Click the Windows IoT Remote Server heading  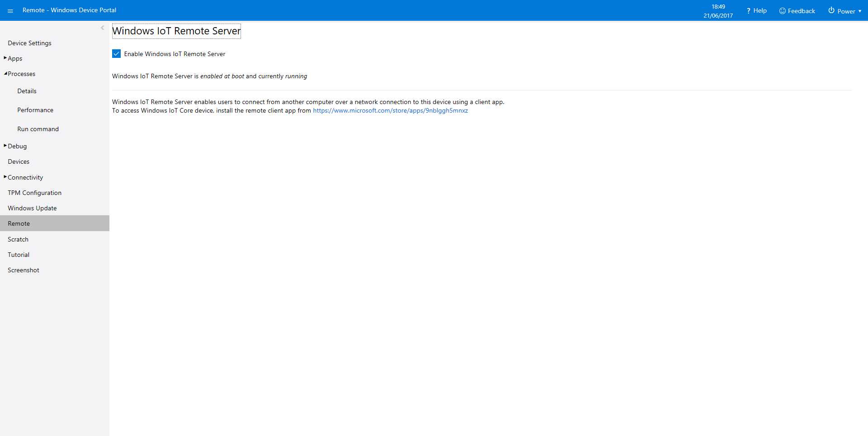(x=176, y=31)
